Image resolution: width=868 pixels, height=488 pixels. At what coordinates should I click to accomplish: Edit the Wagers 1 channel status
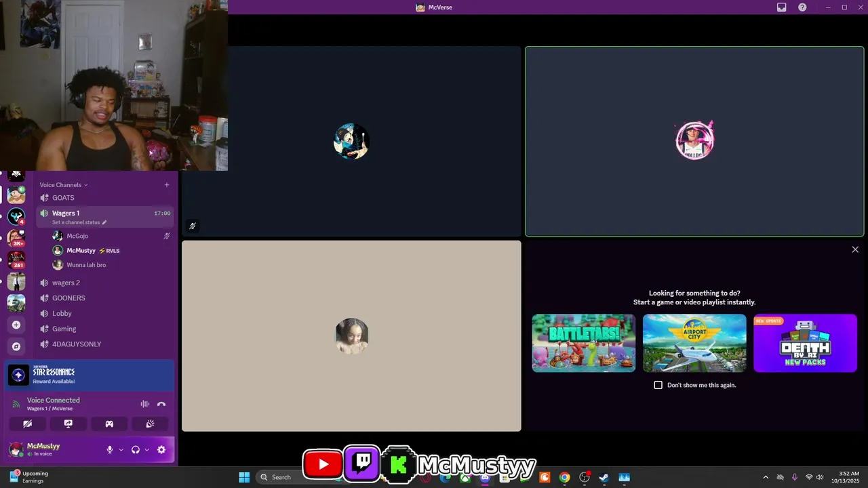point(79,222)
